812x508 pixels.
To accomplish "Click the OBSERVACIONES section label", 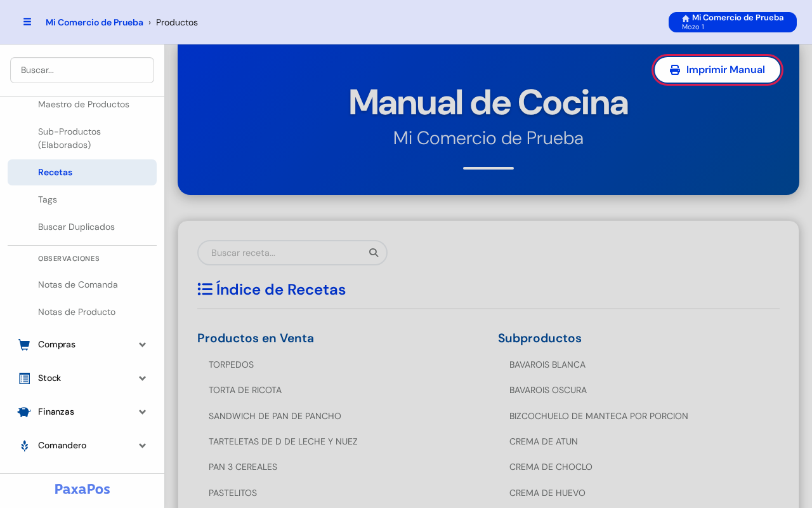I will (x=69, y=258).
